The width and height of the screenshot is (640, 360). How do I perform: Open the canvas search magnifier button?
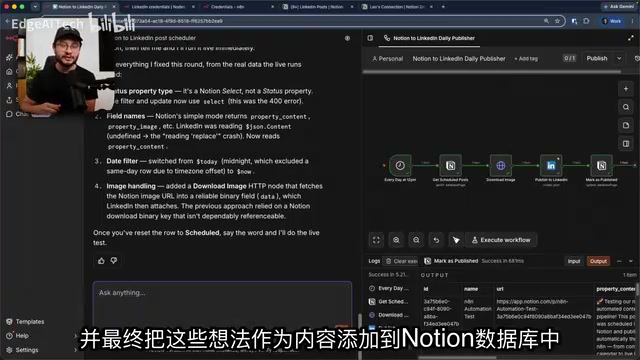tap(626, 107)
